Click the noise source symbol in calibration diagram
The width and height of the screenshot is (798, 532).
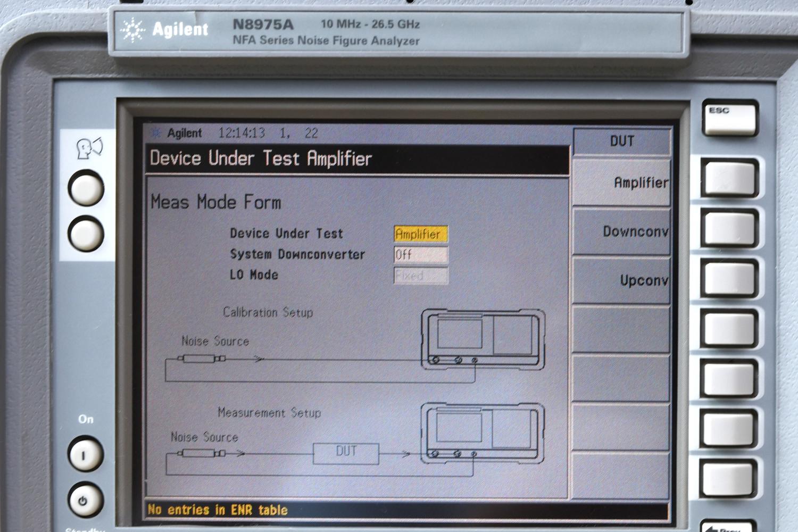(202, 359)
